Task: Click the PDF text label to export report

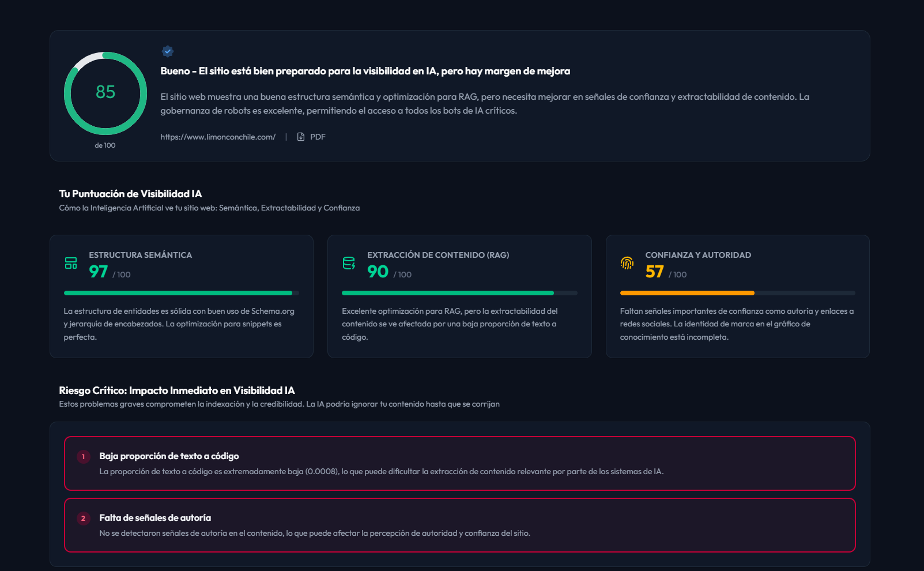Action: point(317,137)
